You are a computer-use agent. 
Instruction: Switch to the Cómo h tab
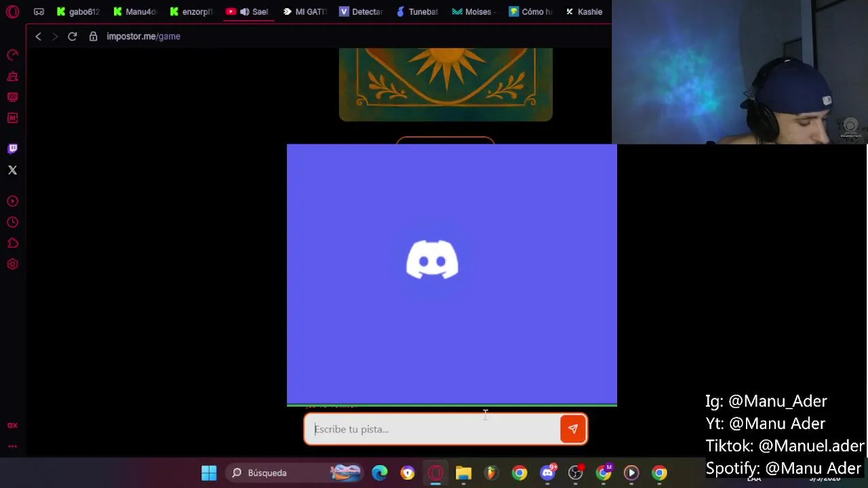click(x=531, y=12)
